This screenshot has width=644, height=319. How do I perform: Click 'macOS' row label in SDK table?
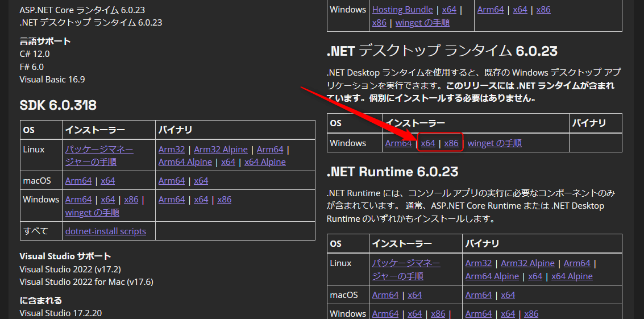(37, 180)
